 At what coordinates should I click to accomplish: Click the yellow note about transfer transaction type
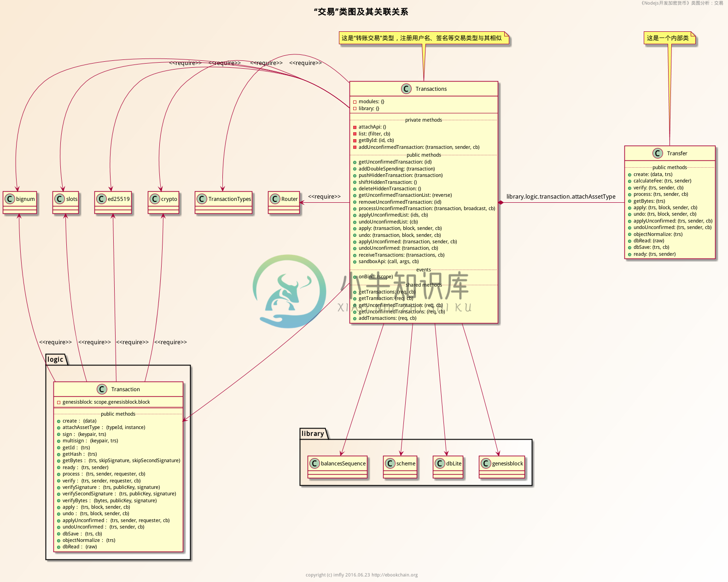click(424, 38)
